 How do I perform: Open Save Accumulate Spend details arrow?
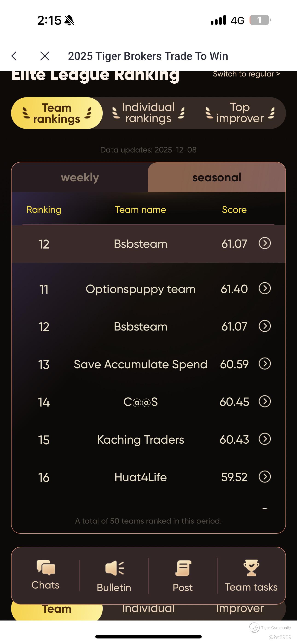point(265,364)
